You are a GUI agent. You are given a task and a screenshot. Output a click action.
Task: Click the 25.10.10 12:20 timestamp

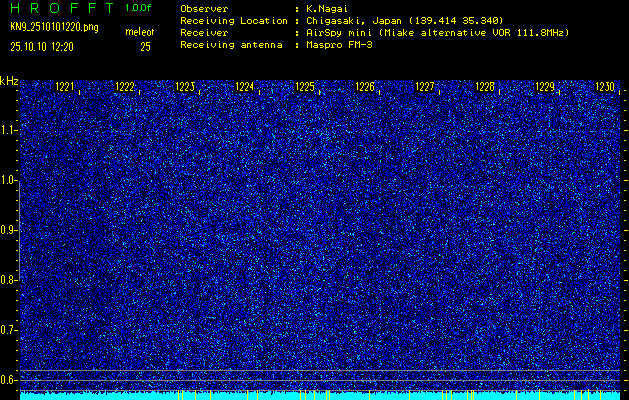[44, 46]
